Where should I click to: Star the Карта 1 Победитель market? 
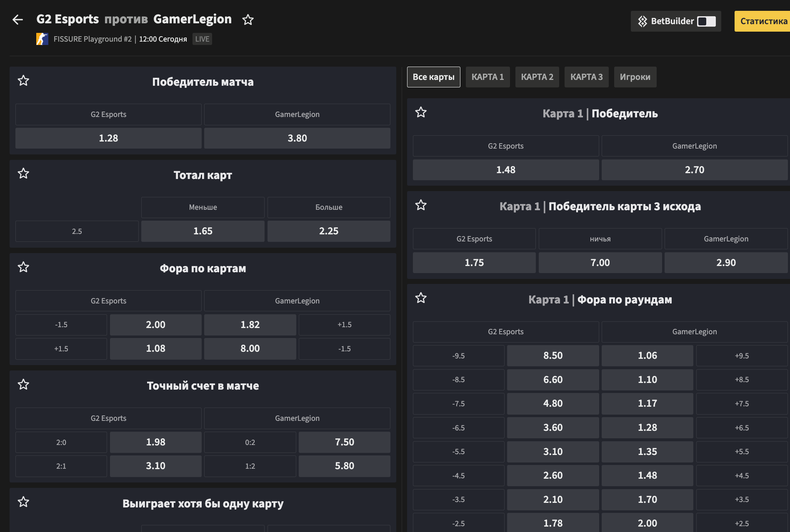click(421, 112)
